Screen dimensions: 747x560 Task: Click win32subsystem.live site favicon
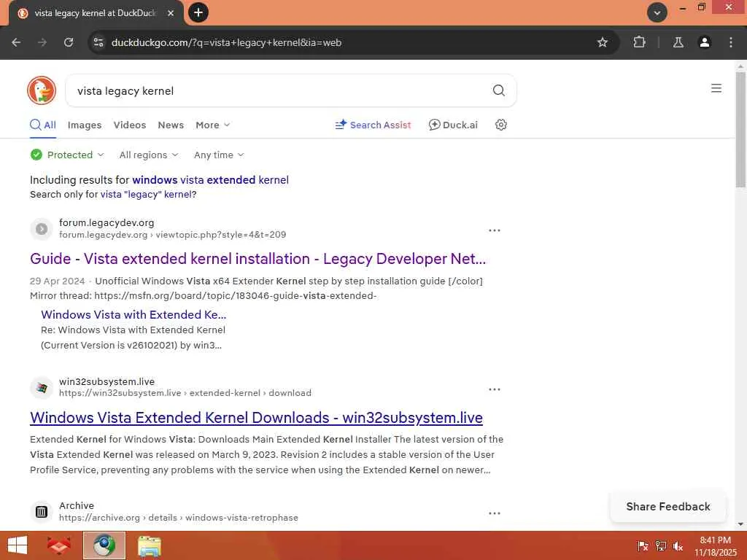tap(42, 388)
